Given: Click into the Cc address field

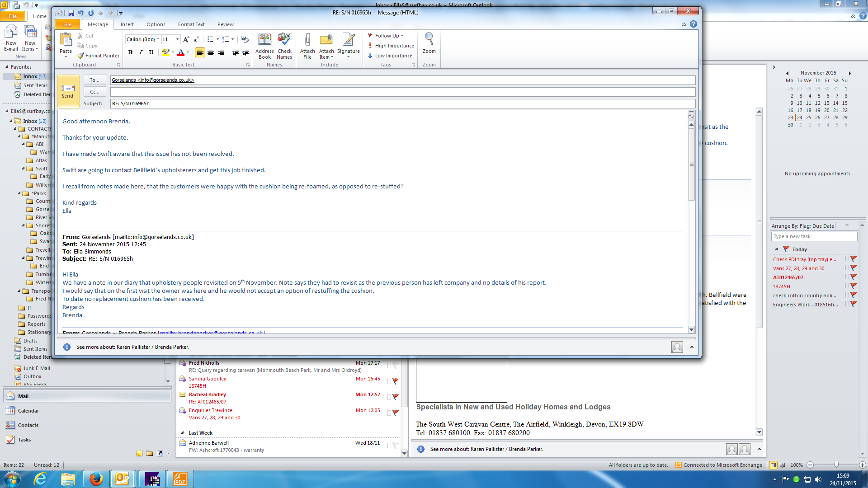Looking at the screenshot, I should (402, 92).
